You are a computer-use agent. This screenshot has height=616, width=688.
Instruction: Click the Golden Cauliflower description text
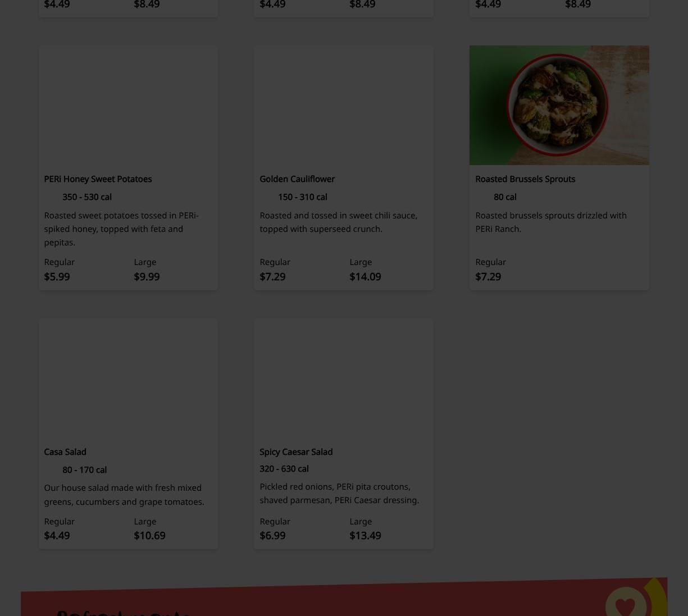339,222
